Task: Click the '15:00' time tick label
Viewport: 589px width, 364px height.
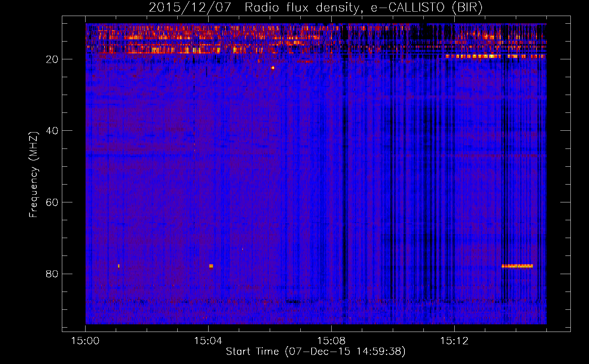Action: coord(86,341)
